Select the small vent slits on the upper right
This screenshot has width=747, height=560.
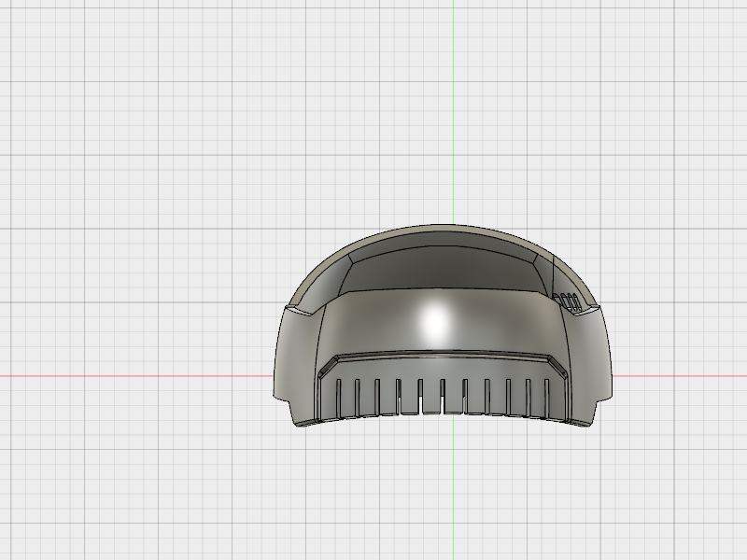(567, 302)
